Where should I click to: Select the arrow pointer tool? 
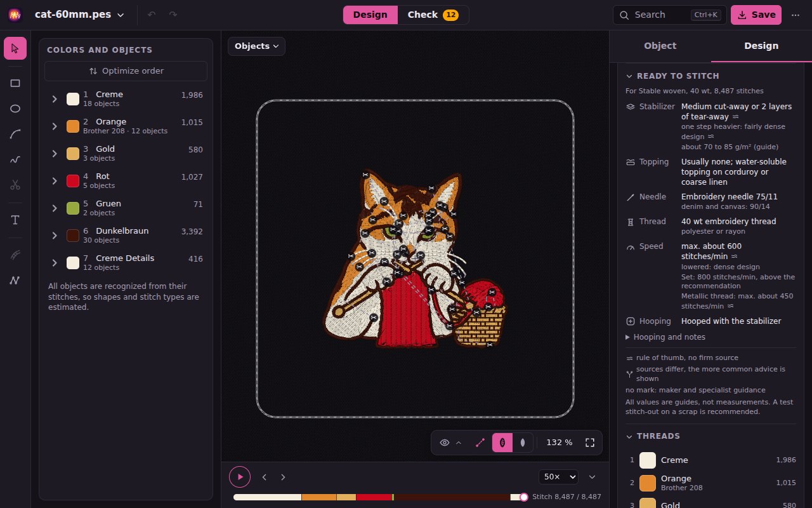coord(15,48)
